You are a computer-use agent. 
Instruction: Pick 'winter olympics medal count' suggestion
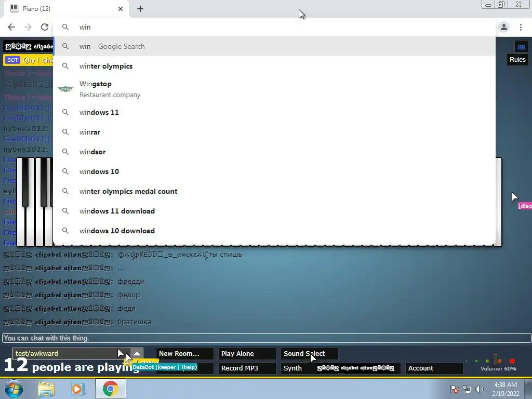pos(274,191)
